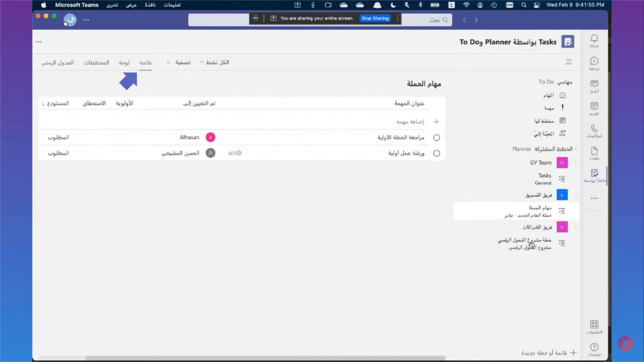Open دردشة (Chat) in the app rail
Viewport: 644px width, 362px height.
tap(594, 63)
